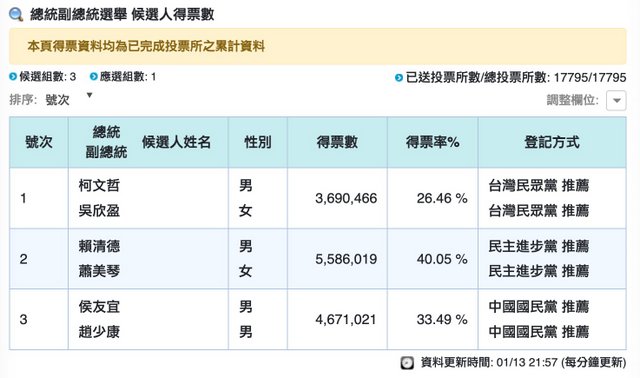Click vote count 3,690,466

346,198
